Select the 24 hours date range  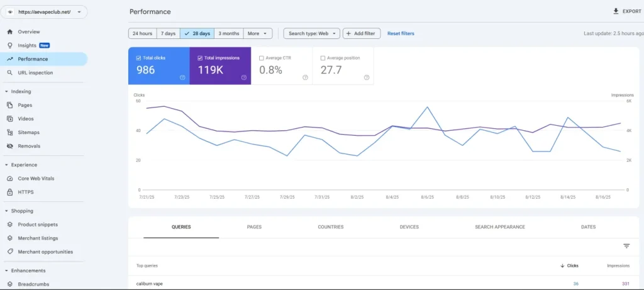[x=143, y=34]
